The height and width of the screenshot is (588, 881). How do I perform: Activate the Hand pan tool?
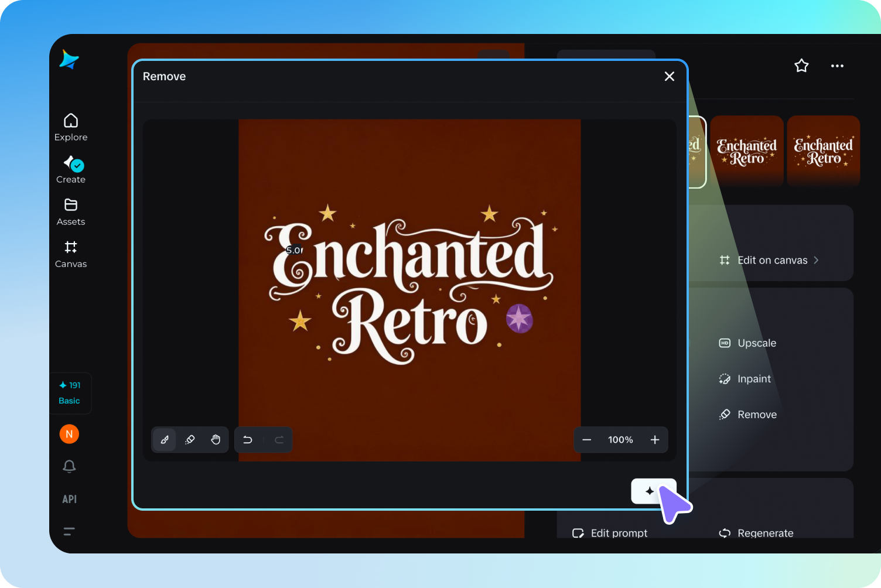(x=216, y=440)
